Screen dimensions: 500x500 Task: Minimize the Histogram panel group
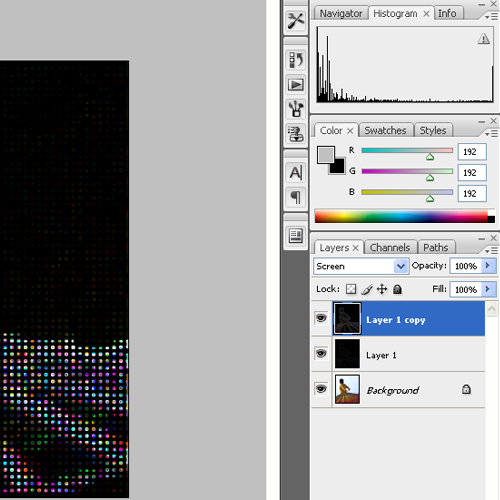pyautogui.click(x=482, y=5)
